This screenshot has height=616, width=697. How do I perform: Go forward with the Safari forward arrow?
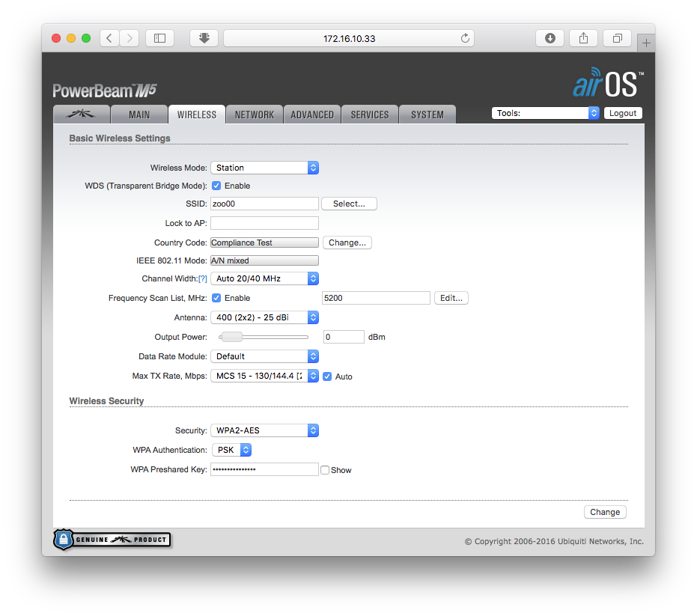[130, 38]
